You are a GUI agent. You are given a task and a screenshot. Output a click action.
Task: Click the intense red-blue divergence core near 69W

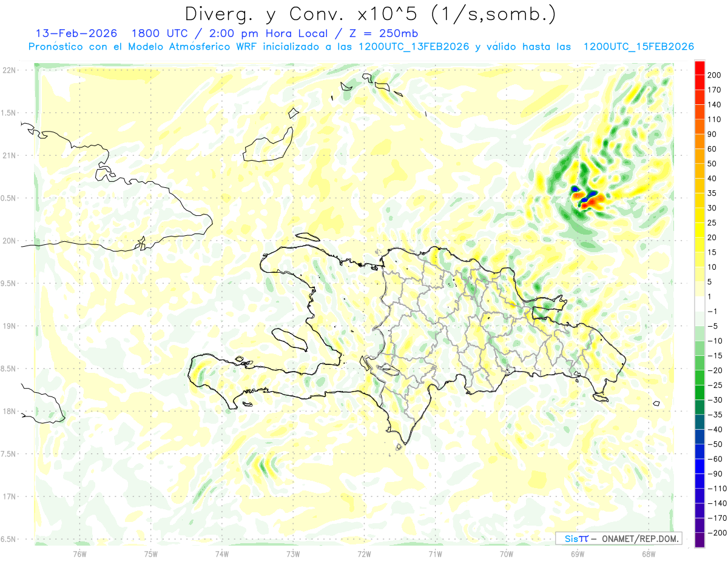pyautogui.click(x=586, y=198)
